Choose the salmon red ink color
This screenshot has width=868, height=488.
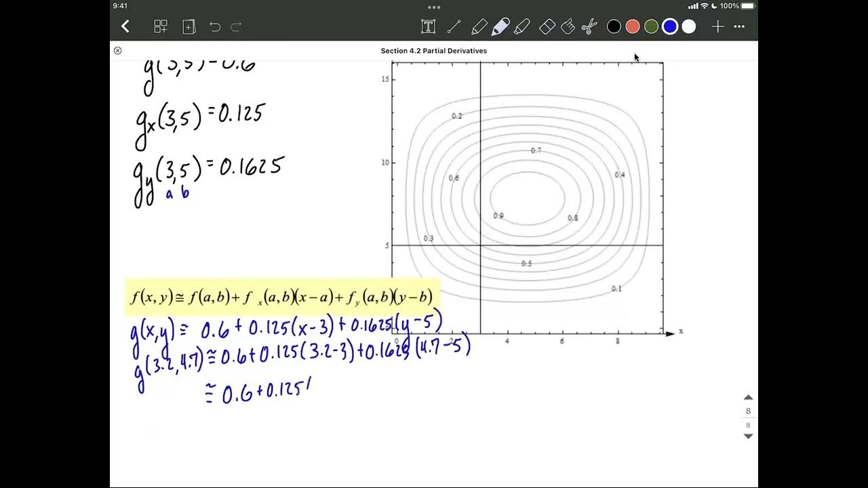(633, 26)
